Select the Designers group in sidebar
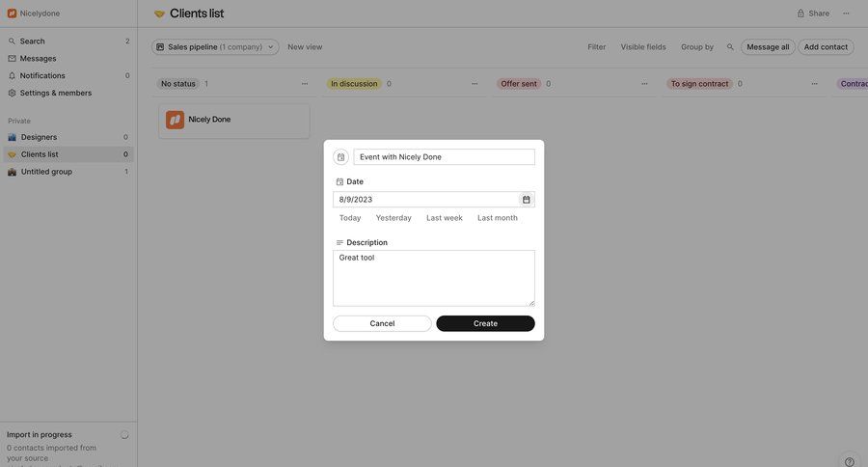The width and height of the screenshot is (868, 467). [x=39, y=137]
